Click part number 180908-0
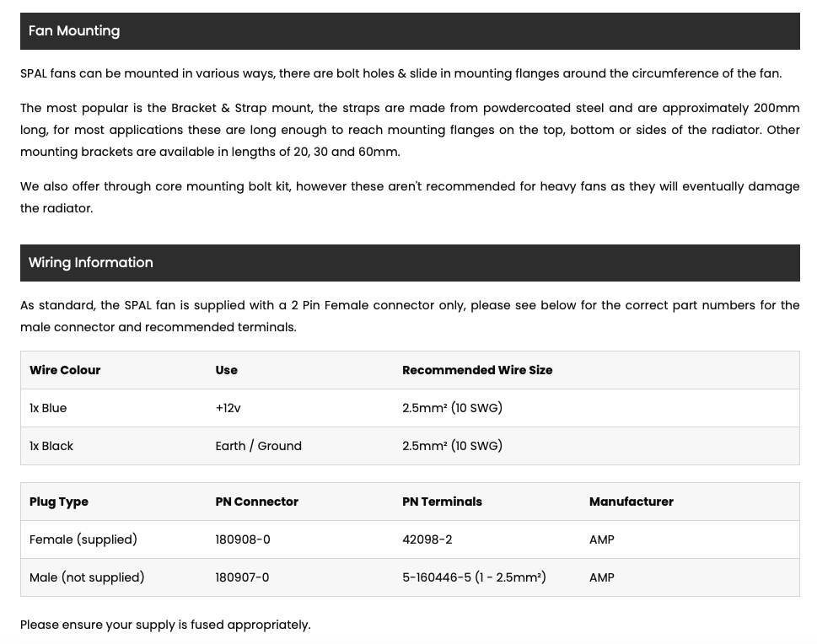Image resolution: width=817 pixels, height=644 pixels. pos(243,539)
